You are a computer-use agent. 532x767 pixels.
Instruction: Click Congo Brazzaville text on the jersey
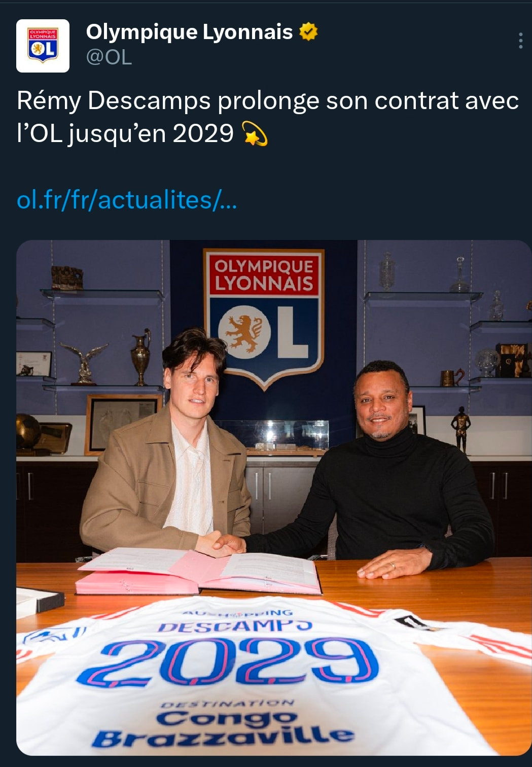[x=223, y=728]
